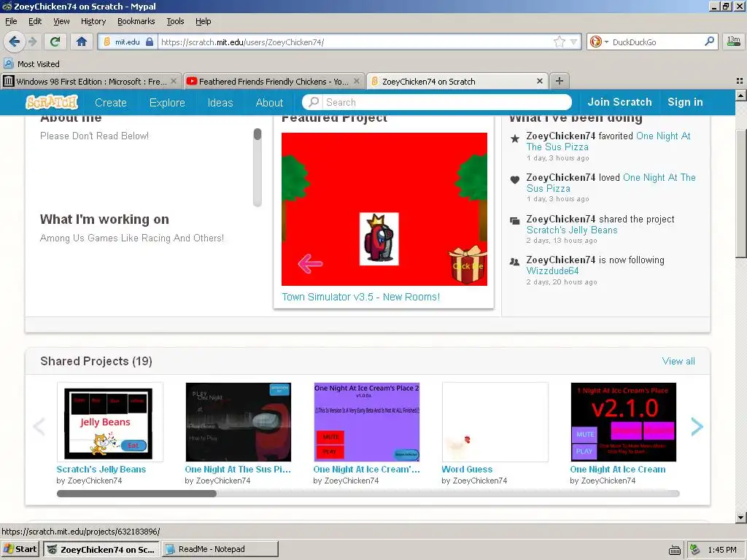Bookmark this page with the star icon

pos(560,42)
